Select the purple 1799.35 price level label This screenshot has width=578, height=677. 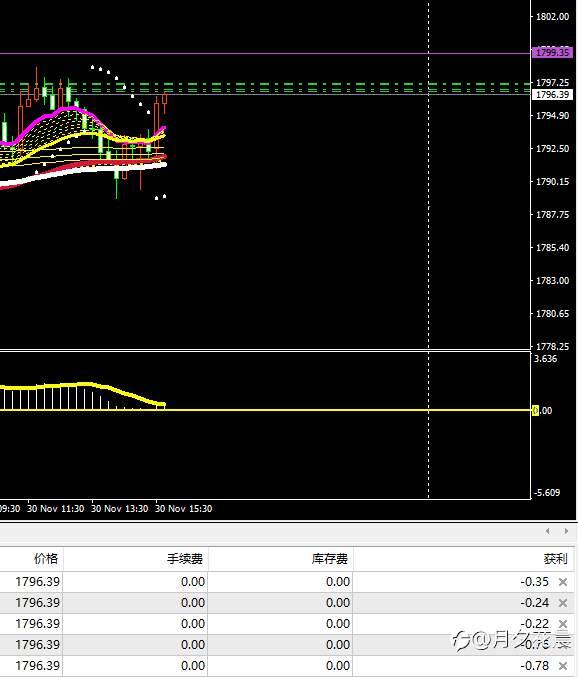click(x=553, y=52)
